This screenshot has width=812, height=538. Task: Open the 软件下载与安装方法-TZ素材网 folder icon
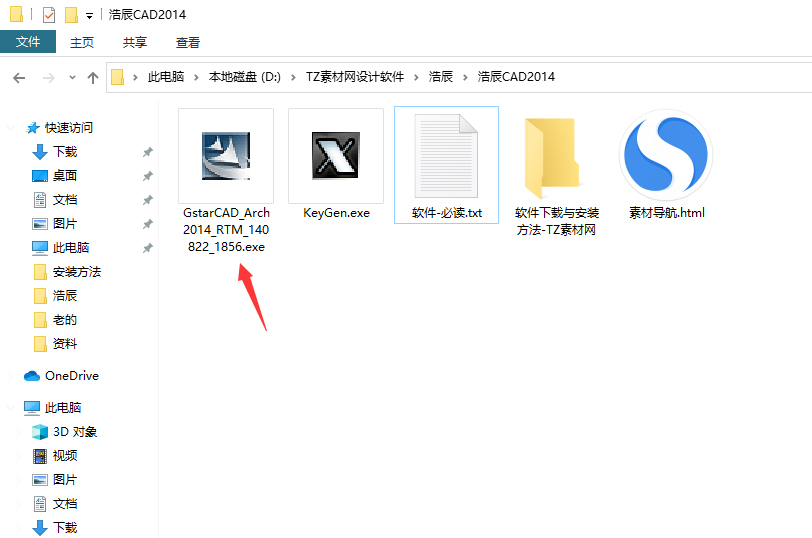point(552,157)
